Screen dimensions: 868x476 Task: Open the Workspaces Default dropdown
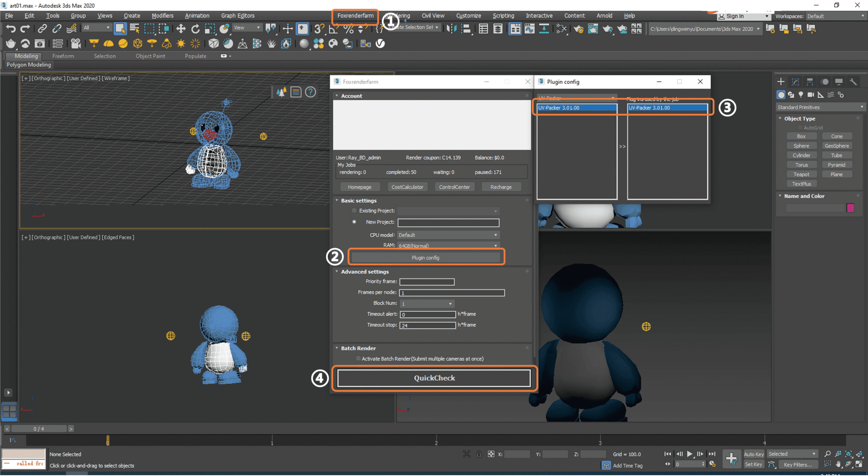(x=836, y=16)
